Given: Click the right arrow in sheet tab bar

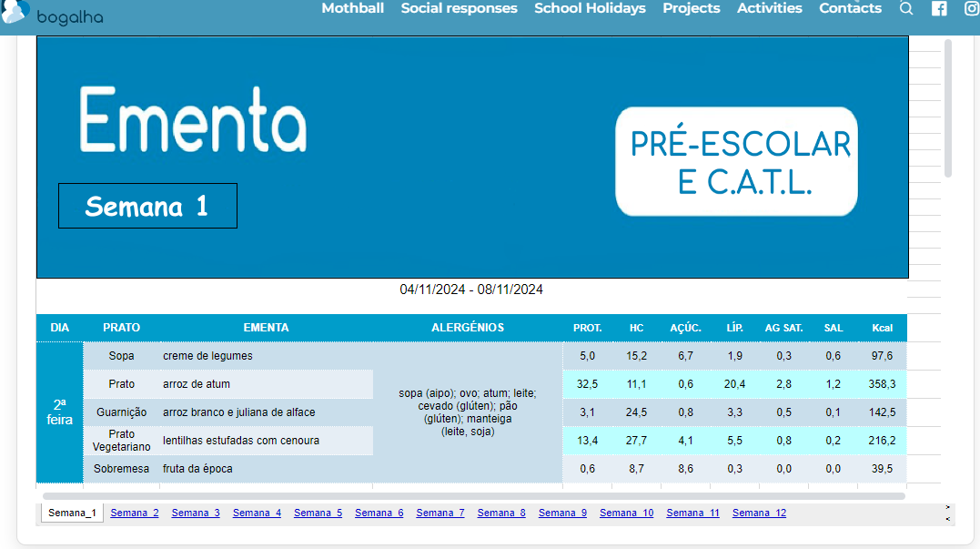Looking at the screenshot, I should point(948,507).
